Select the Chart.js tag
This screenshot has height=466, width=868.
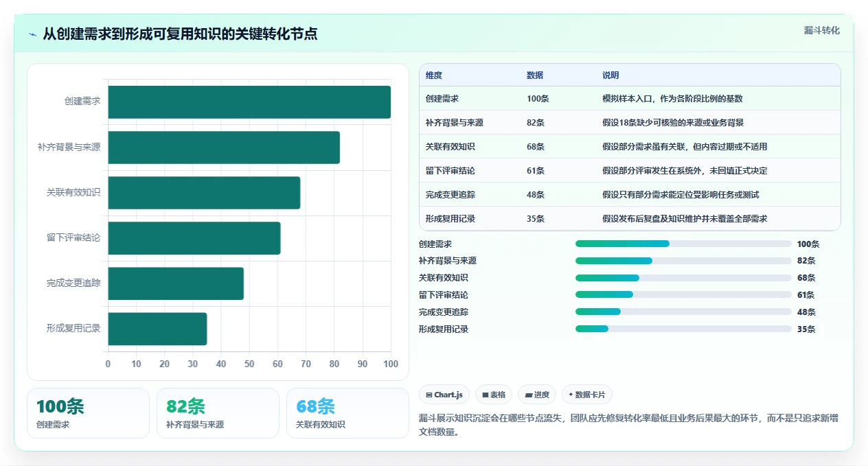pyautogui.click(x=444, y=395)
